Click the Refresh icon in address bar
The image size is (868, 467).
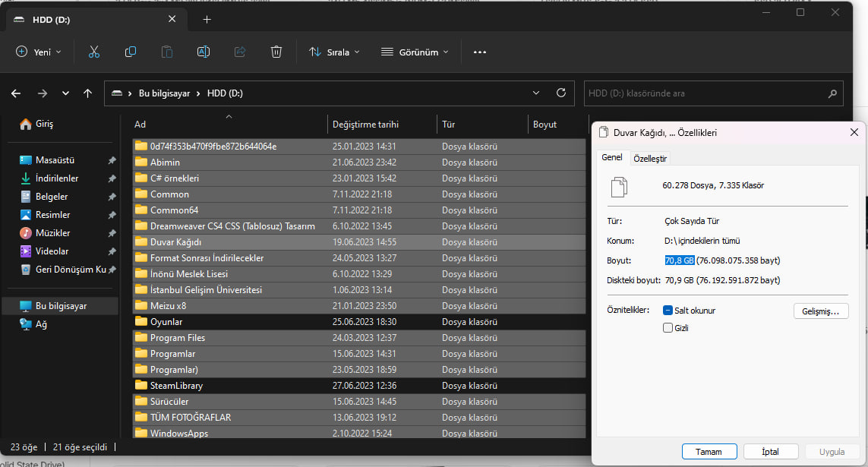point(560,93)
